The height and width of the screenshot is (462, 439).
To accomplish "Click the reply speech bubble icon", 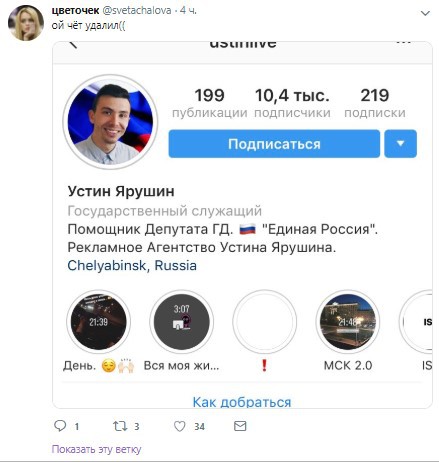I will pos(60,426).
